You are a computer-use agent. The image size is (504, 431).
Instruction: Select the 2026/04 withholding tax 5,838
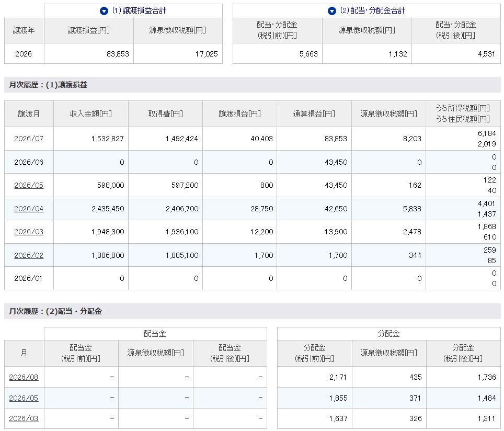(412, 209)
